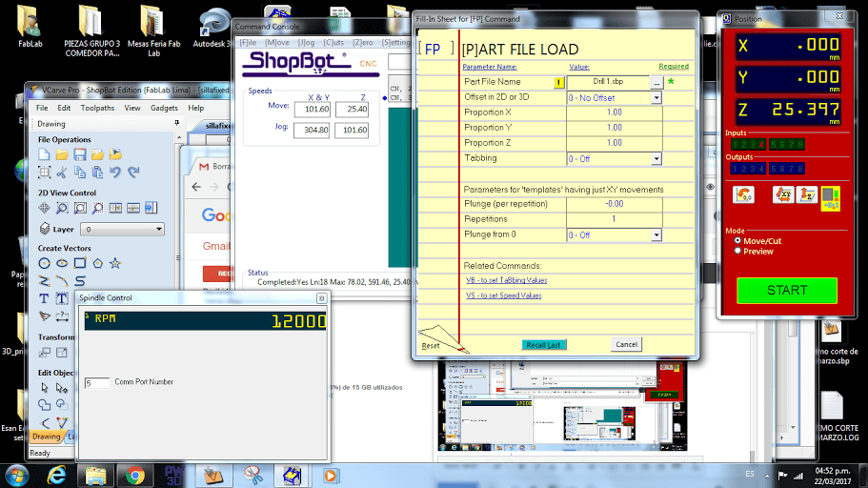Pin the Drawing panel using pushpin icon
This screenshot has height=488, width=868.
coord(176,123)
